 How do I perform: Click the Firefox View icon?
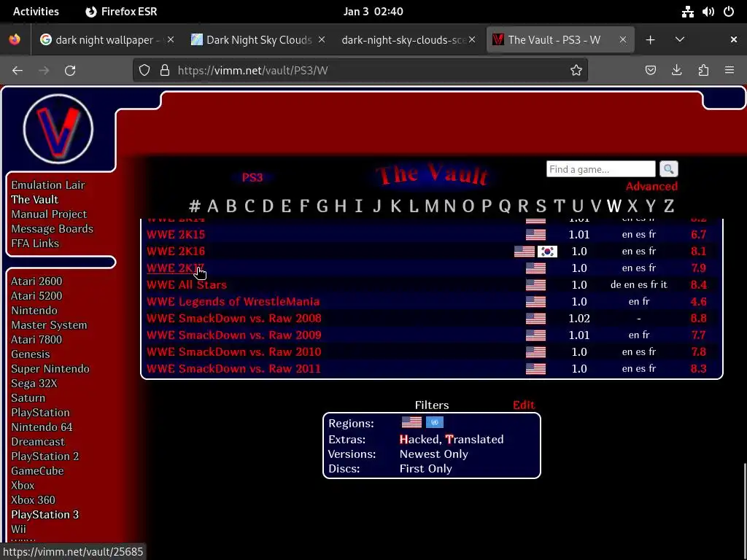(x=15, y=40)
